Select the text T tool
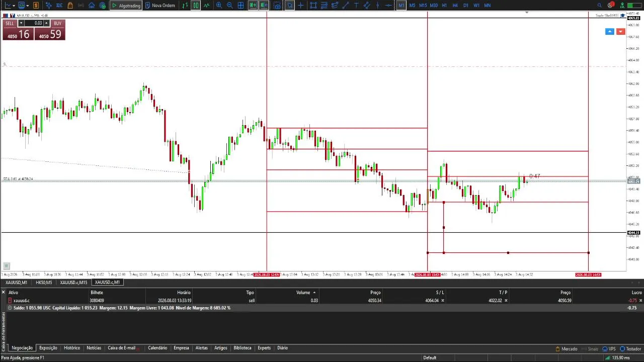Viewport: 644px width, 362px height. click(356, 5)
